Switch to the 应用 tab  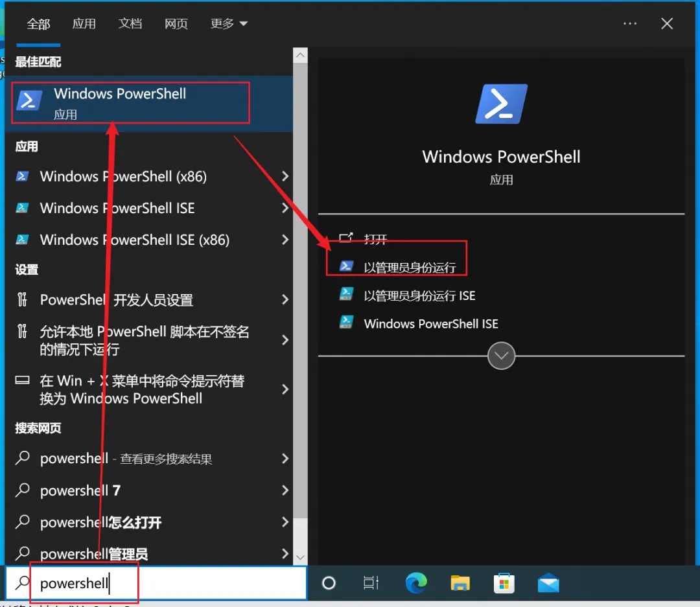(84, 24)
